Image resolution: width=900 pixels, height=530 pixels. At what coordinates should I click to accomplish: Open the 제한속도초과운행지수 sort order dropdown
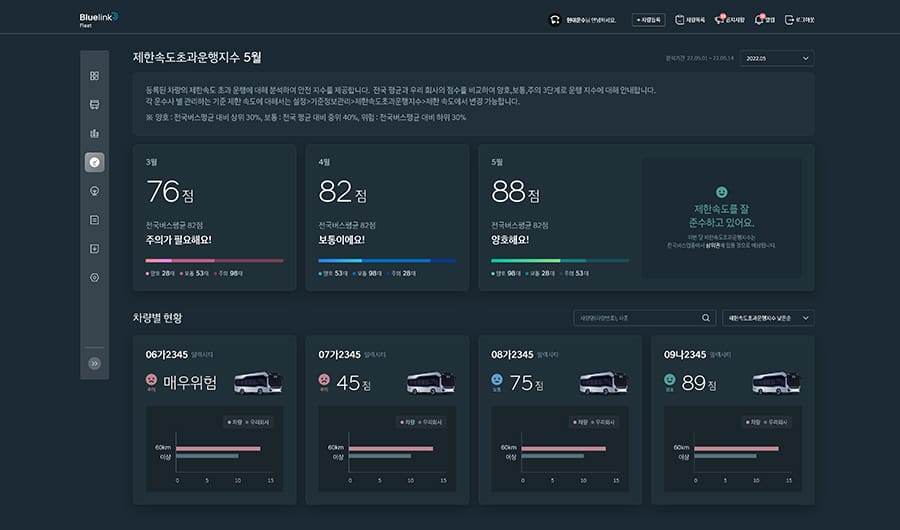point(768,318)
